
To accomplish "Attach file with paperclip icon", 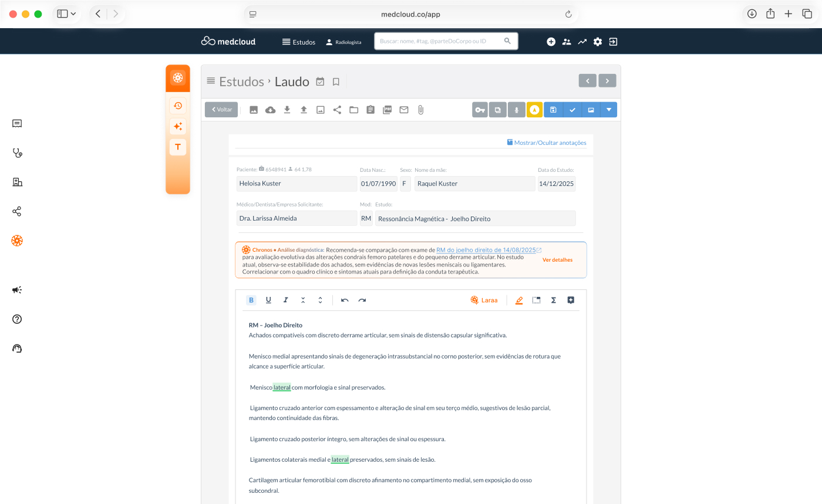I will [420, 110].
